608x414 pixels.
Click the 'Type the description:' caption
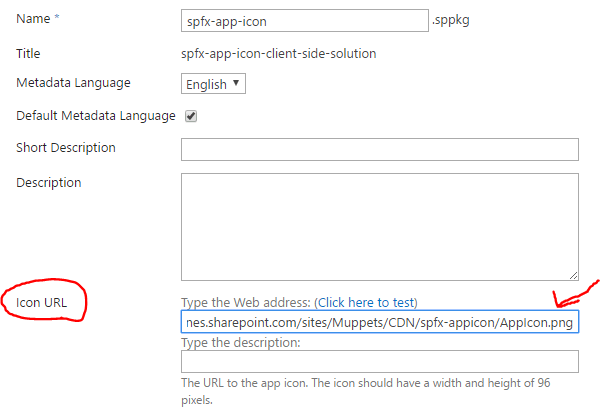240,342
